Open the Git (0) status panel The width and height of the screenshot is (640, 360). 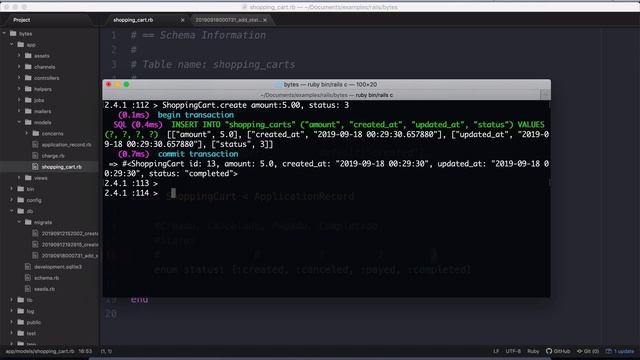[588, 351]
